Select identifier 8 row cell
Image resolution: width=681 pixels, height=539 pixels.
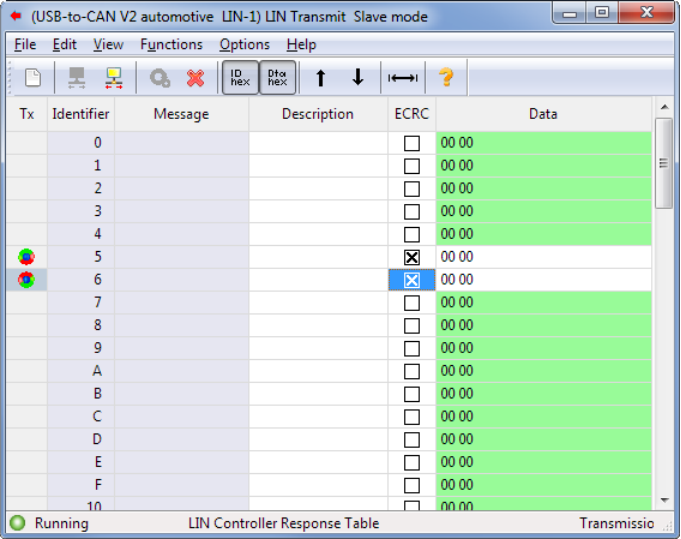81,325
